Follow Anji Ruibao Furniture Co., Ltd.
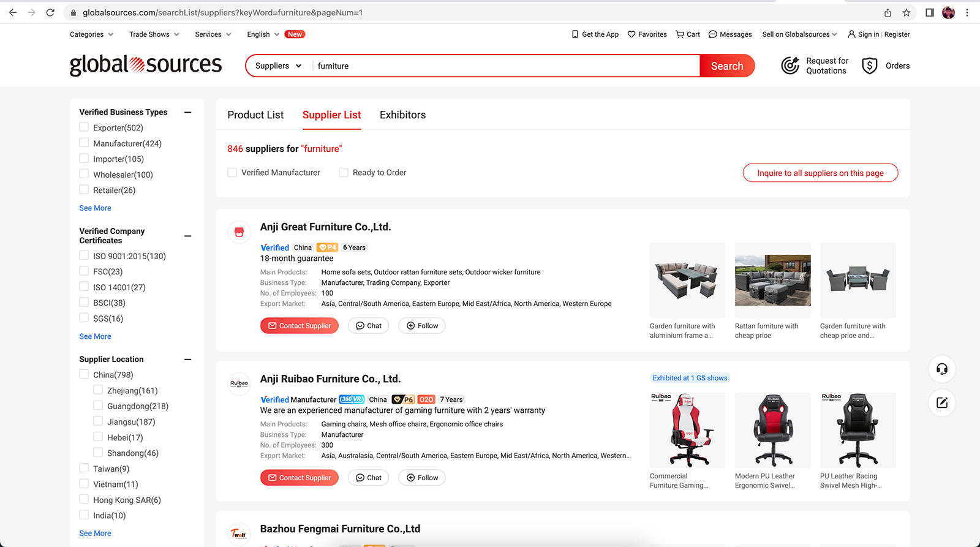Viewport: 980px width, 547px height. click(422, 478)
